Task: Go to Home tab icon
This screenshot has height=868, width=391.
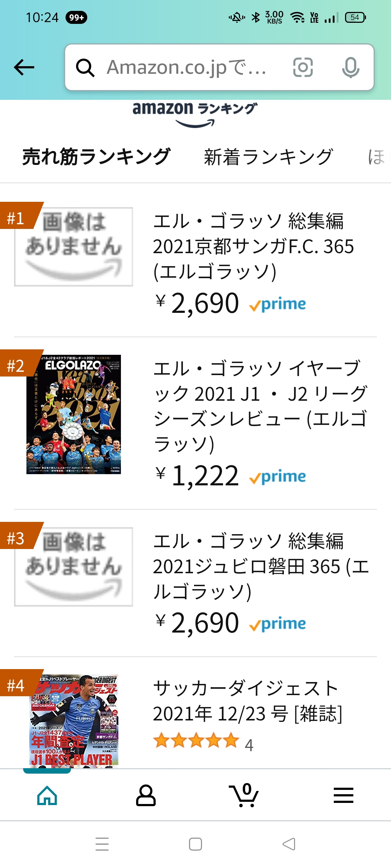Action: pyautogui.click(x=47, y=795)
